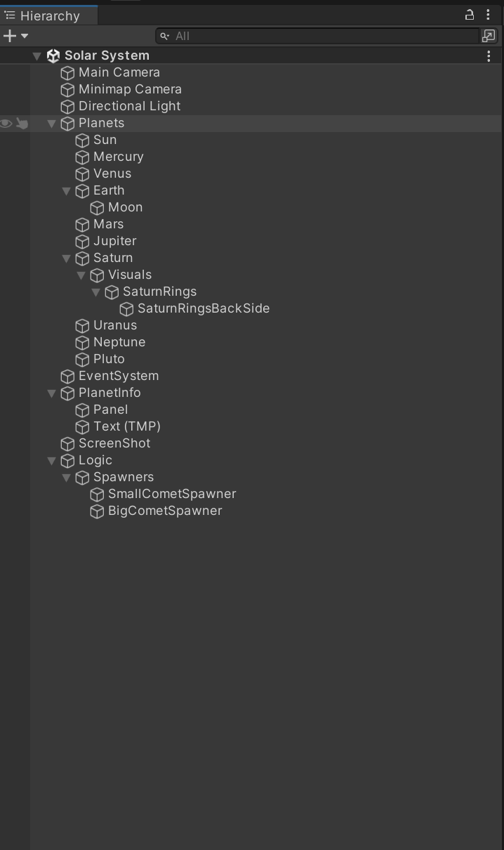Click the cube icon next to Main Camera

pyautogui.click(x=67, y=72)
